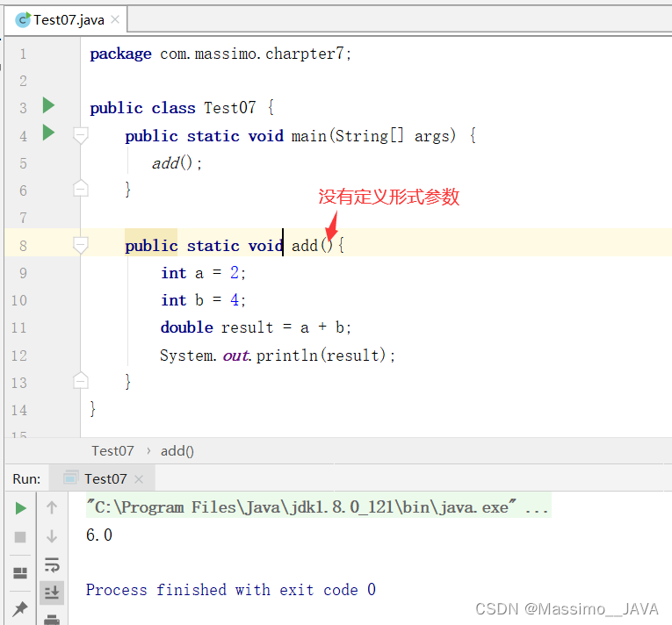Click class name Test07 on line 3

click(x=230, y=108)
